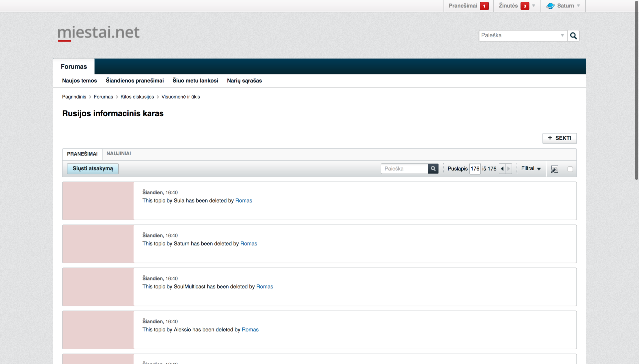Click the Sekti follow button
The height and width of the screenshot is (364, 639).
click(x=559, y=138)
